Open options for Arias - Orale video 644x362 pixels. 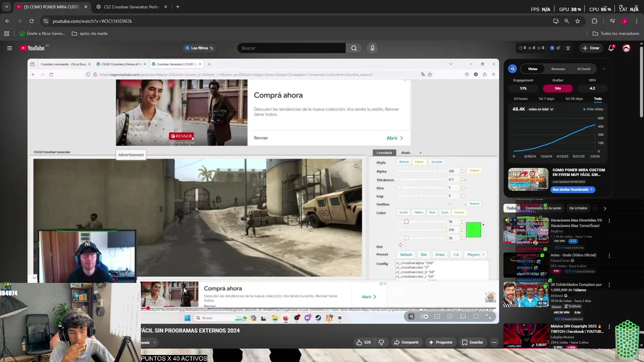pos(609,255)
